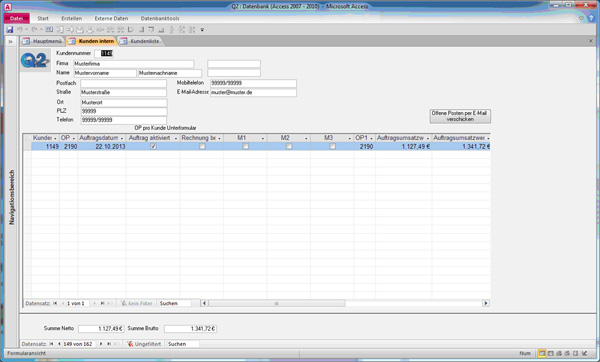Open the Datei menu

pyautogui.click(x=16, y=18)
